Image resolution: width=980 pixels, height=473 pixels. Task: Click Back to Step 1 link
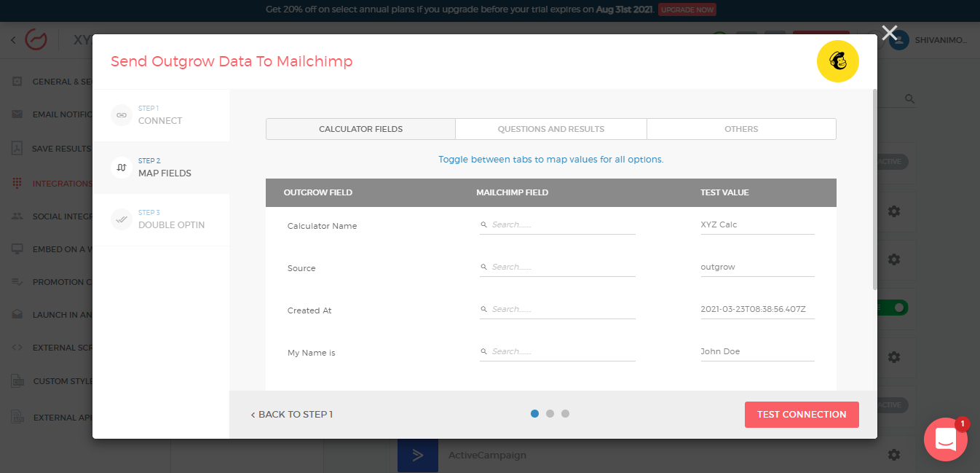coord(291,414)
